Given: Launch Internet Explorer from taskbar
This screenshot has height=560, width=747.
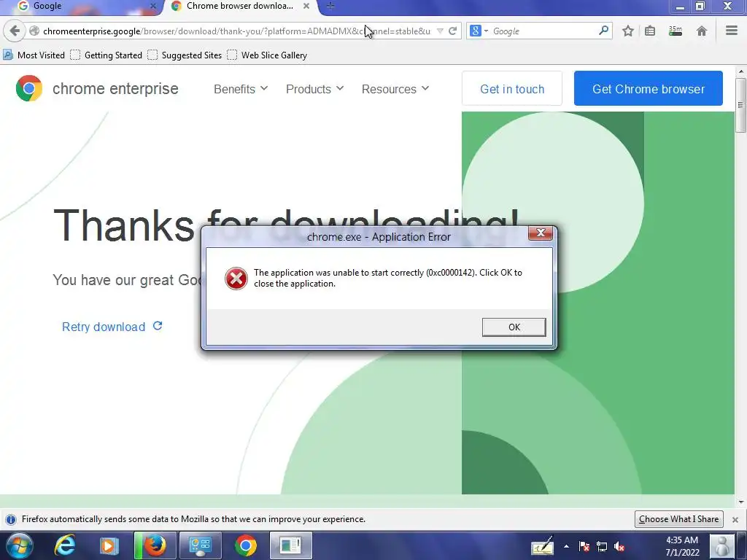Looking at the screenshot, I should pyautogui.click(x=64, y=545).
